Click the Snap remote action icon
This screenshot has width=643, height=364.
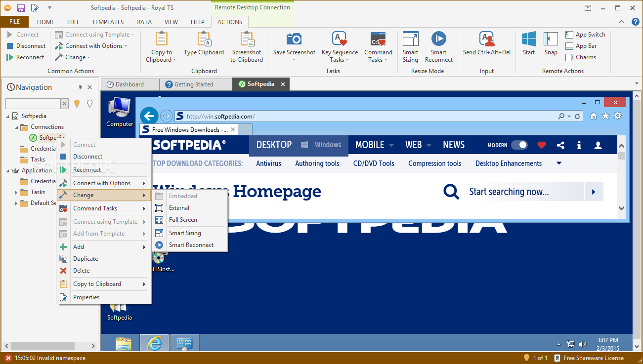[x=551, y=39]
